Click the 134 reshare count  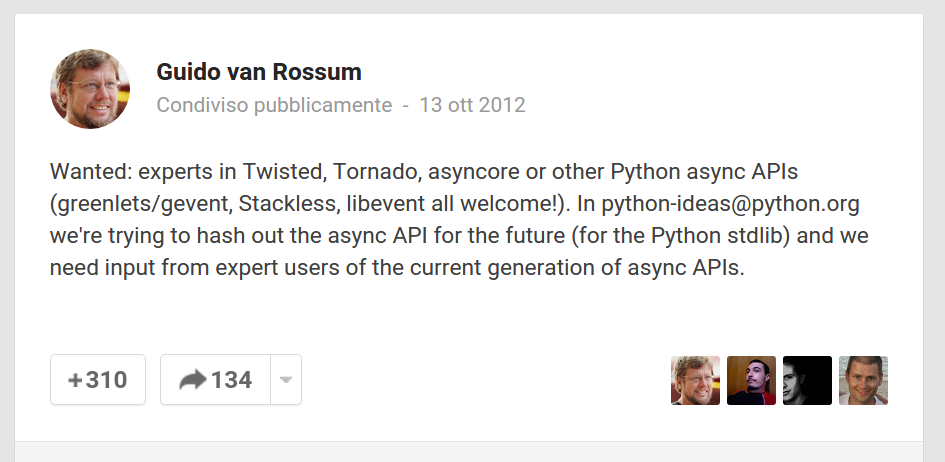[x=231, y=380]
